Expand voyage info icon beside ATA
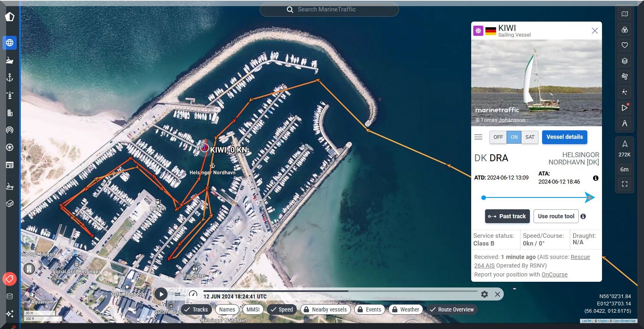The width and height of the screenshot is (644, 329). 595,178
